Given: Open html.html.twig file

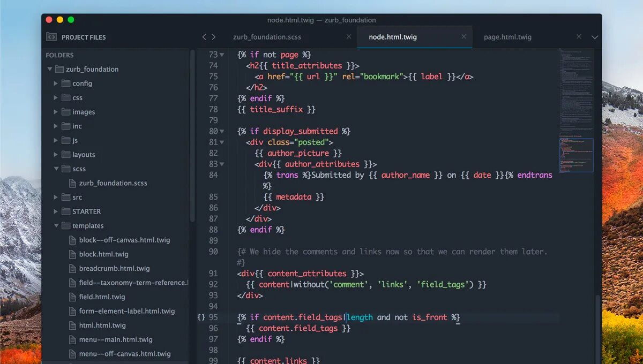Looking at the screenshot, I should 102,325.
